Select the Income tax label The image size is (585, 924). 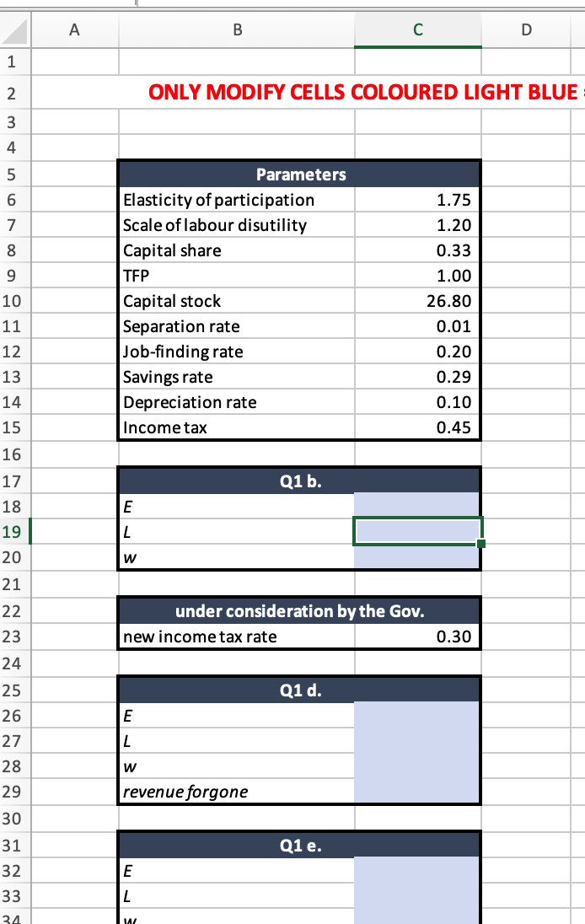(165, 427)
